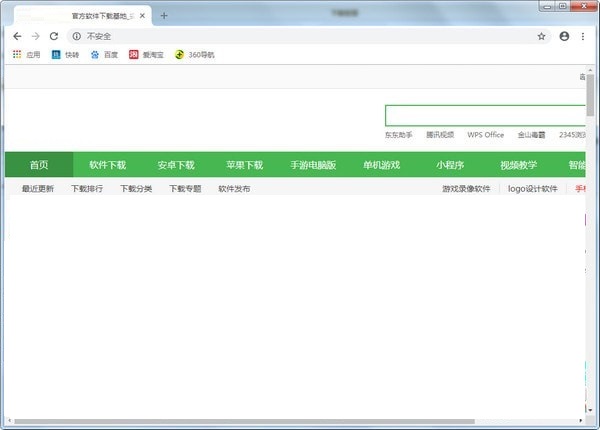Open a new tab with the plus button
Image resolution: width=600 pixels, height=430 pixels.
pos(164,16)
